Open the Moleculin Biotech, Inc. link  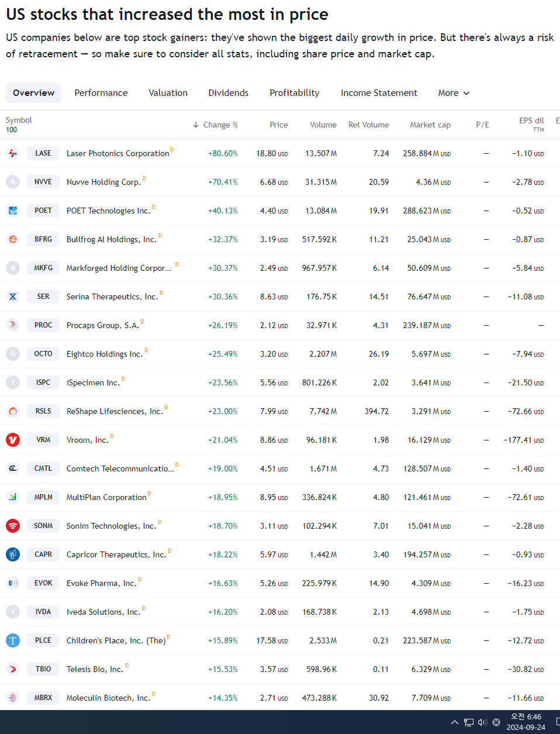pos(109,698)
